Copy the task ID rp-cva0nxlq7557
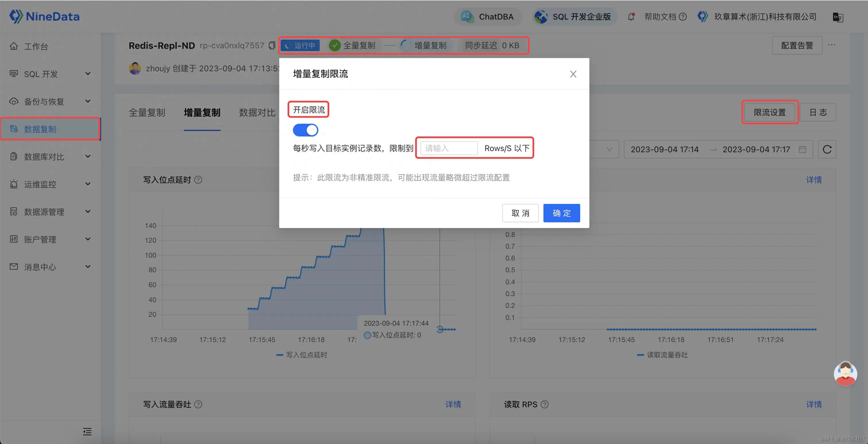The width and height of the screenshot is (868, 444). pyautogui.click(x=272, y=45)
